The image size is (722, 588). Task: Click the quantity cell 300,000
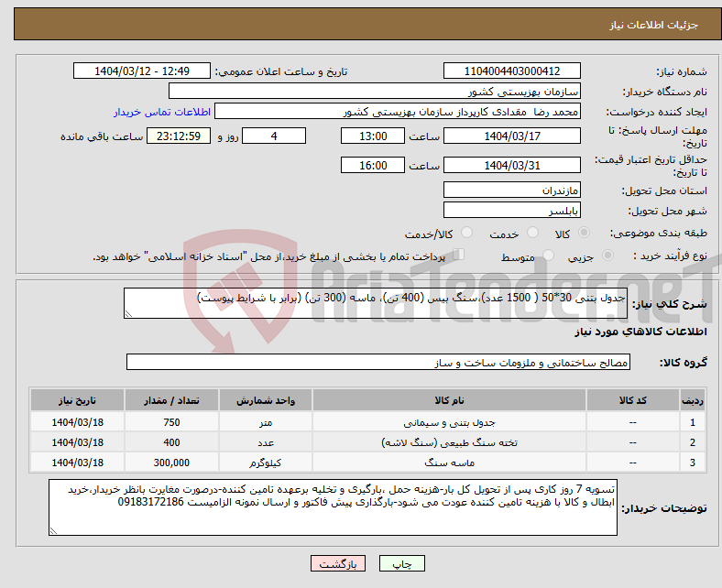[x=171, y=463]
